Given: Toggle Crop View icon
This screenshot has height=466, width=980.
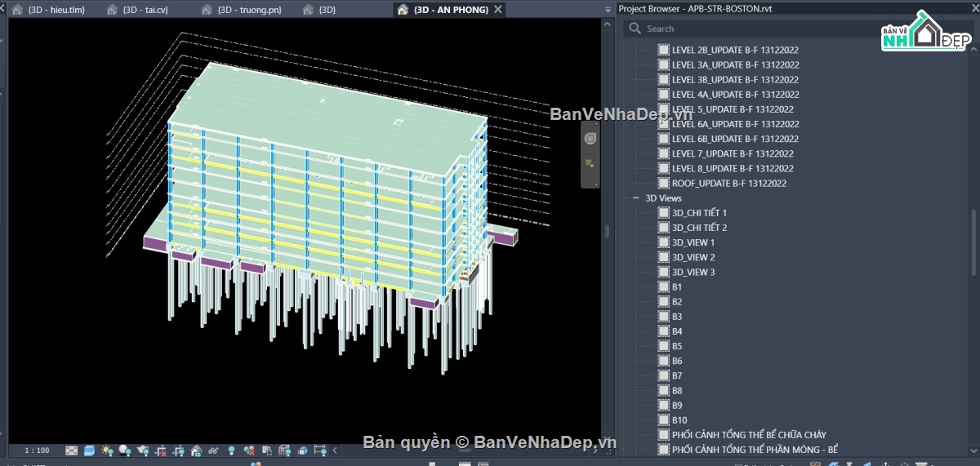Looking at the screenshot, I should [161, 450].
